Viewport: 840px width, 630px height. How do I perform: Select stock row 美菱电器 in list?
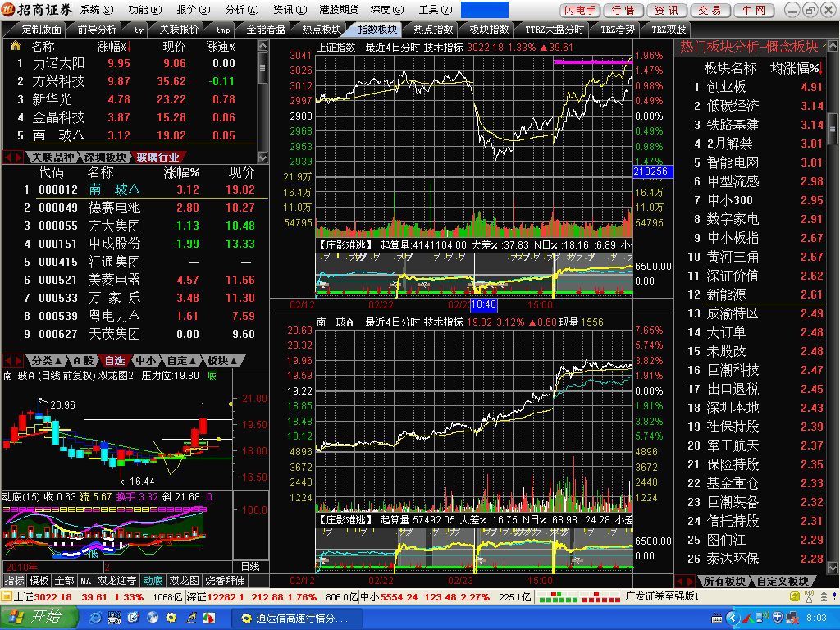pos(115,280)
